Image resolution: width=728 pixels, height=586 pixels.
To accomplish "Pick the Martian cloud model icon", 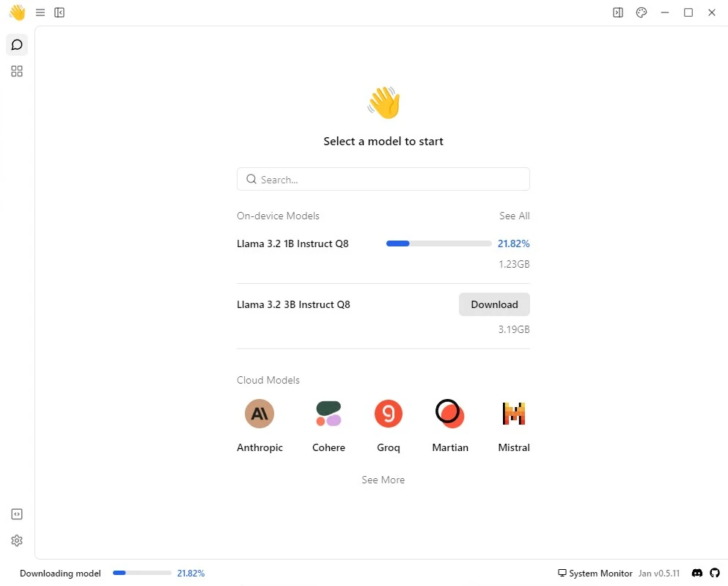I will coord(449,414).
